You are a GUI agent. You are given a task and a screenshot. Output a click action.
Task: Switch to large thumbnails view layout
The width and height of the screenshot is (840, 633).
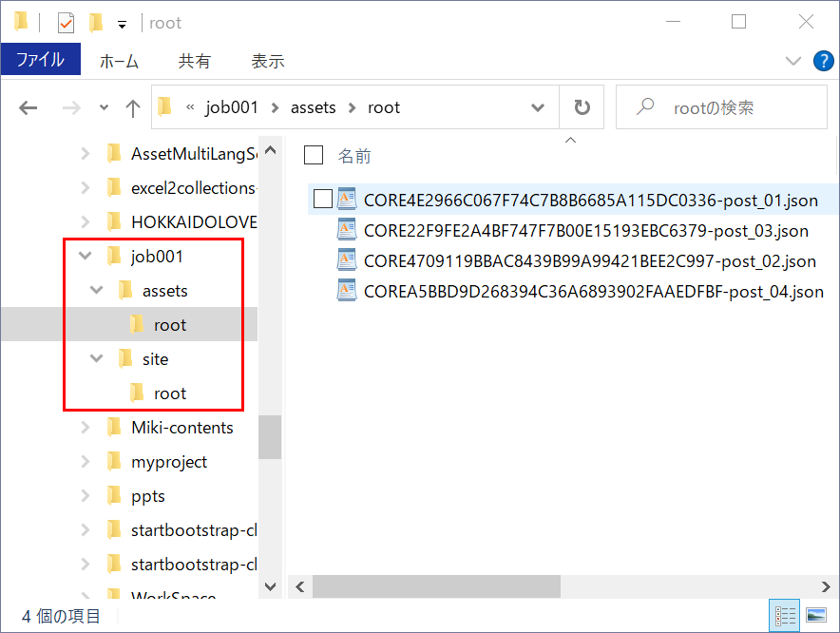815,615
